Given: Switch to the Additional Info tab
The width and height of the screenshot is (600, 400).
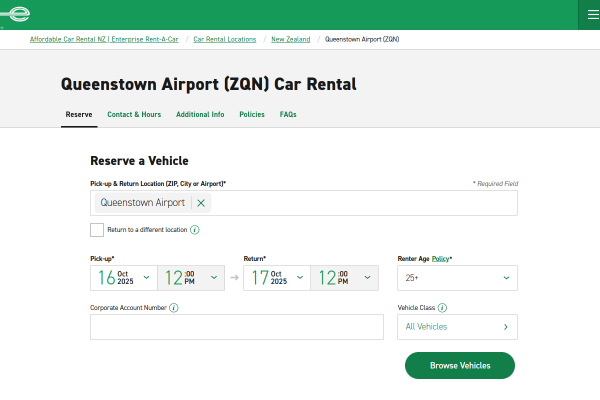Looking at the screenshot, I should click(200, 115).
